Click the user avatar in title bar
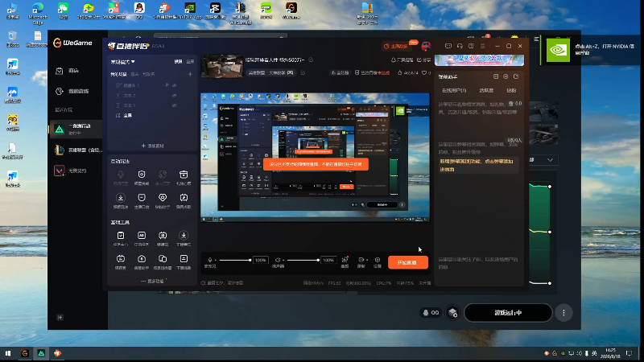644x362 pixels. [x=426, y=46]
